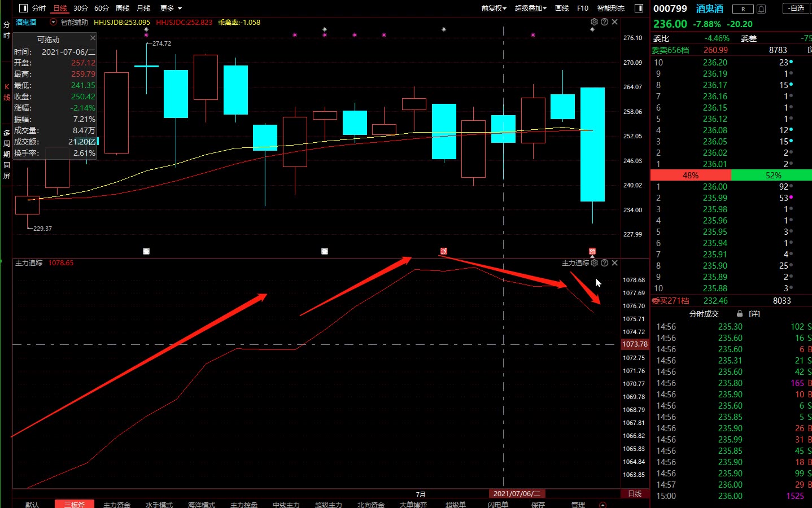The height and width of the screenshot is (508, 812).
Task: Select the 大单博弈 indicator tab
Action: pos(413,505)
